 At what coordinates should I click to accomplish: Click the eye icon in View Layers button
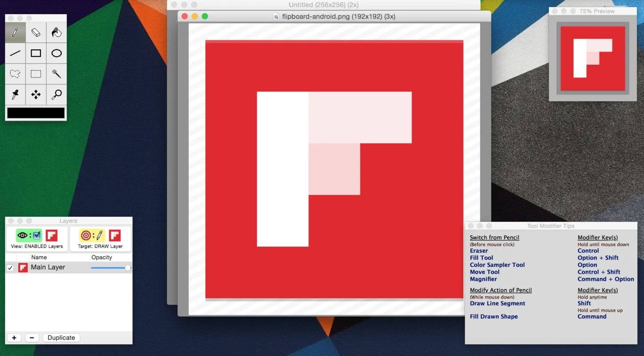[x=22, y=235]
